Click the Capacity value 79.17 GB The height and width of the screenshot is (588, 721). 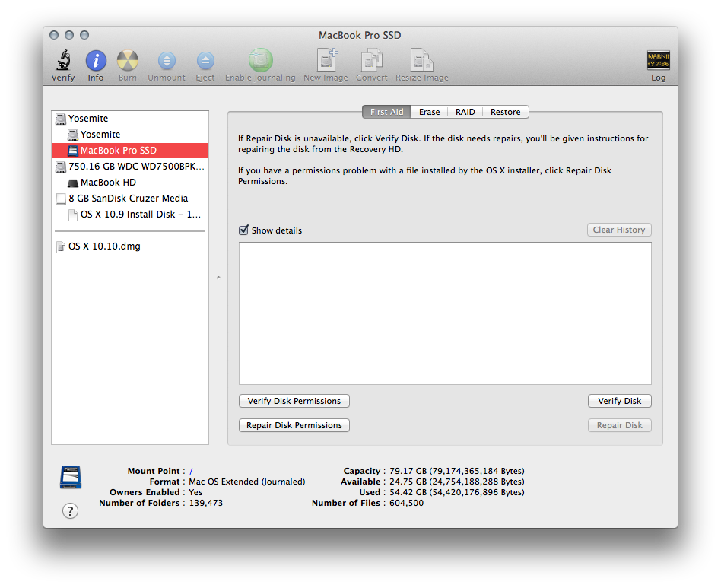[456, 471]
